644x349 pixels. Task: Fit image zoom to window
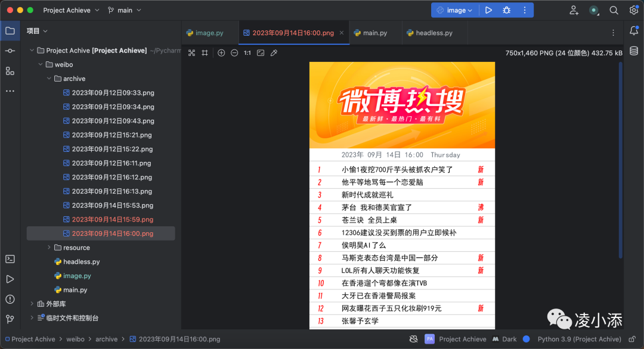pyautogui.click(x=261, y=53)
